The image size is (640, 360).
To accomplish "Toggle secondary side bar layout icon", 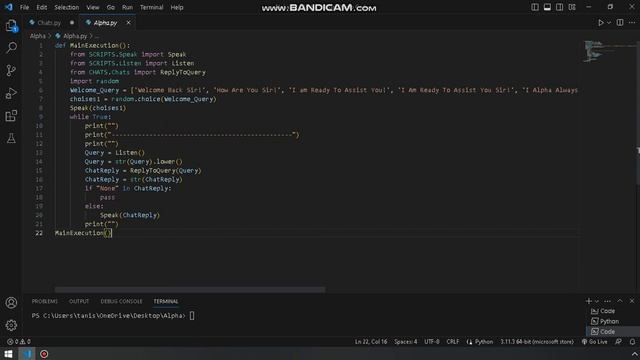I will (560, 7).
